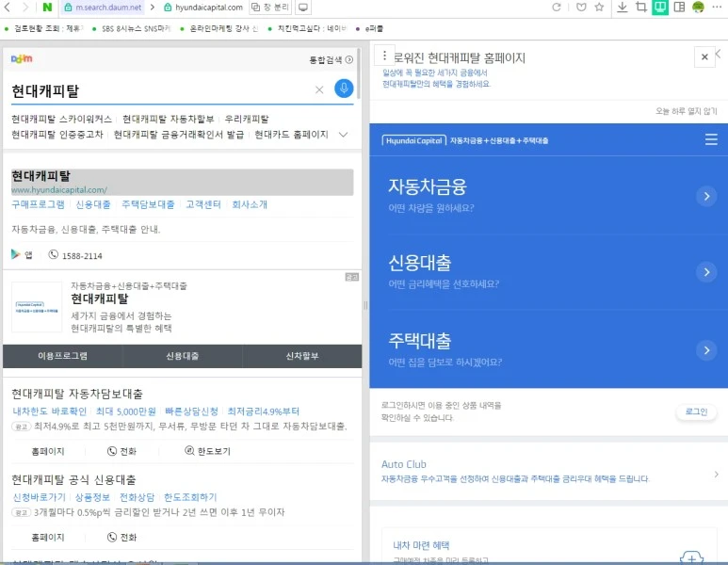The width and height of the screenshot is (728, 565).
Task: Click the Hyundai Capital logo in blue header
Action: (413, 140)
